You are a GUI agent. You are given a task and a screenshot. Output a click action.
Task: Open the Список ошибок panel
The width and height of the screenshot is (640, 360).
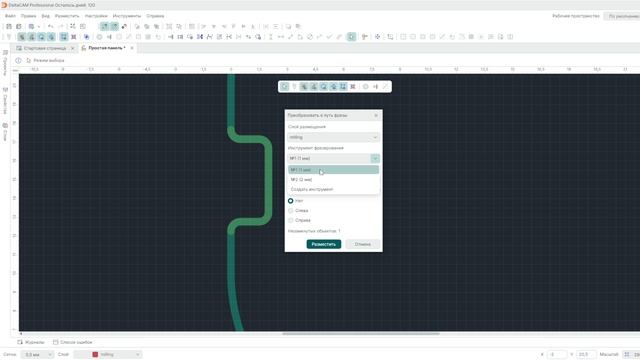click(73, 342)
